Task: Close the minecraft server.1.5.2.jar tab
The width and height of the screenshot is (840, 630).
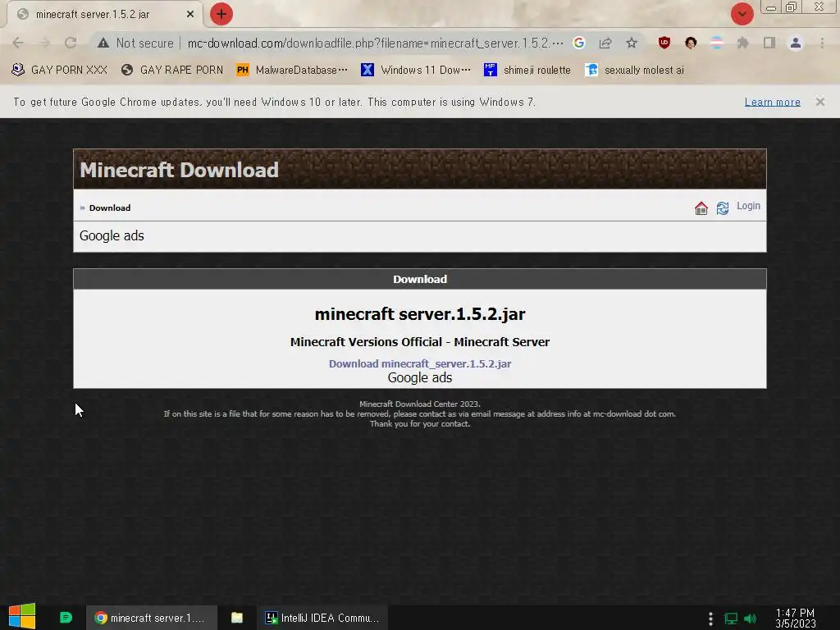Action: tap(190, 15)
